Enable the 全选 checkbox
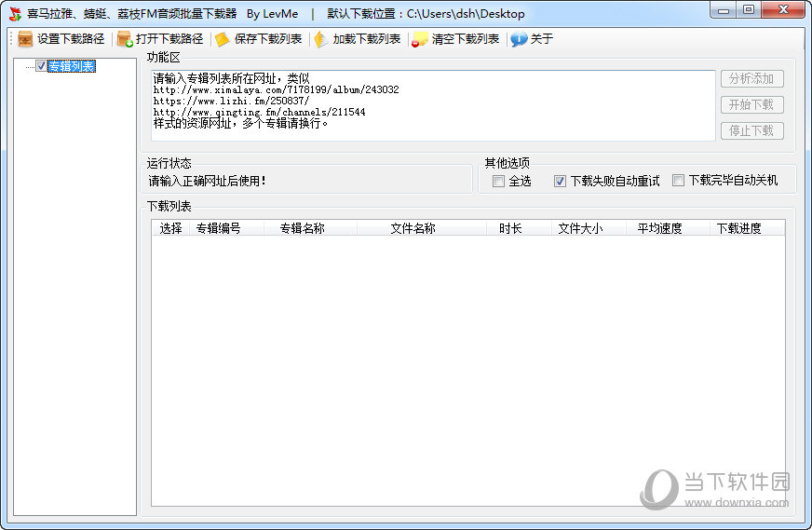812x530 pixels. coord(498,181)
